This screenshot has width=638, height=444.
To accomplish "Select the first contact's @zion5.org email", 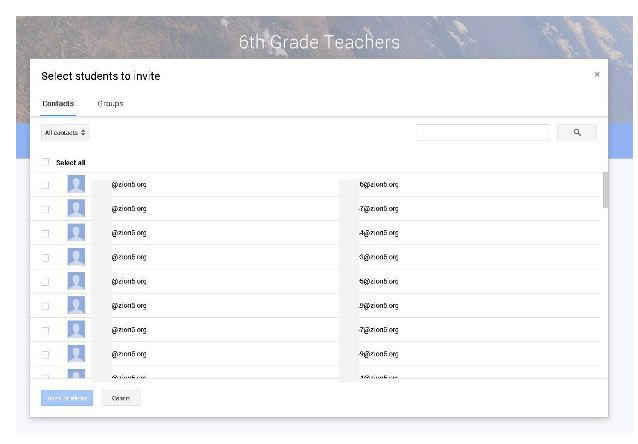I will pyautogui.click(x=129, y=185).
